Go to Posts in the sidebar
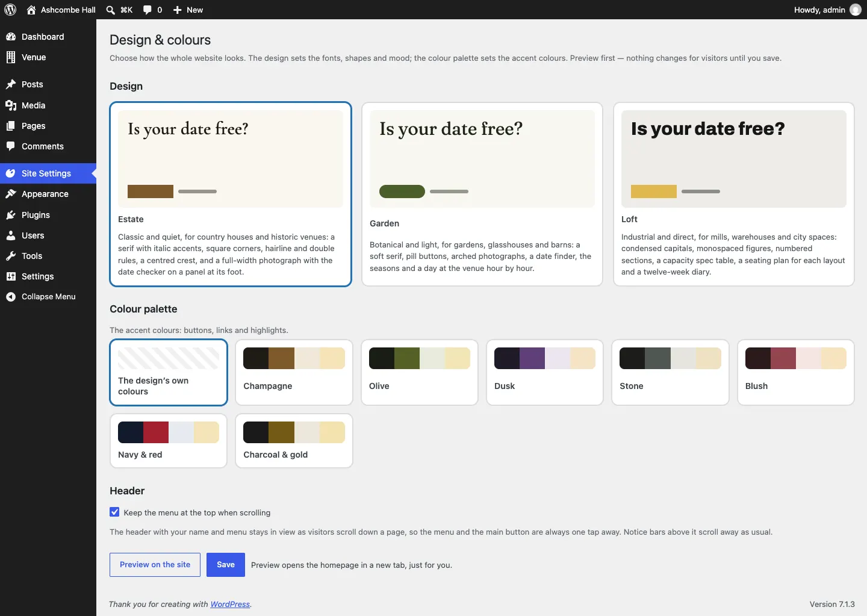867x616 pixels. pos(48,84)
